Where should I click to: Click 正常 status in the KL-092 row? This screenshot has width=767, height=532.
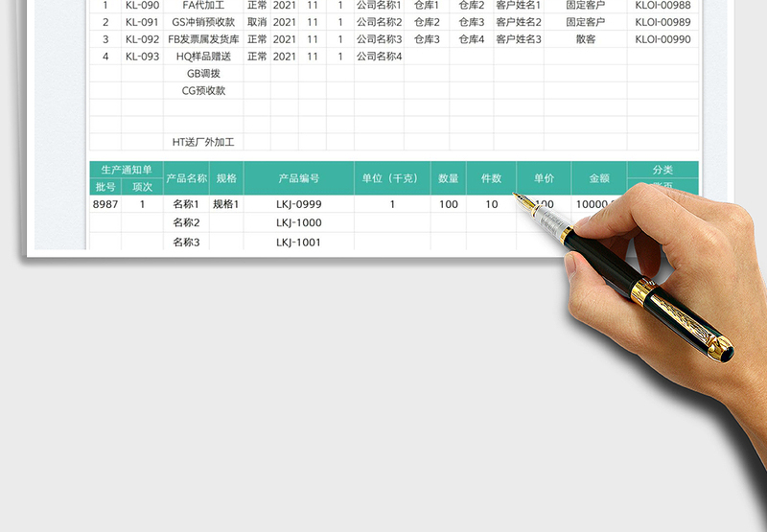[x=257, y=39]
